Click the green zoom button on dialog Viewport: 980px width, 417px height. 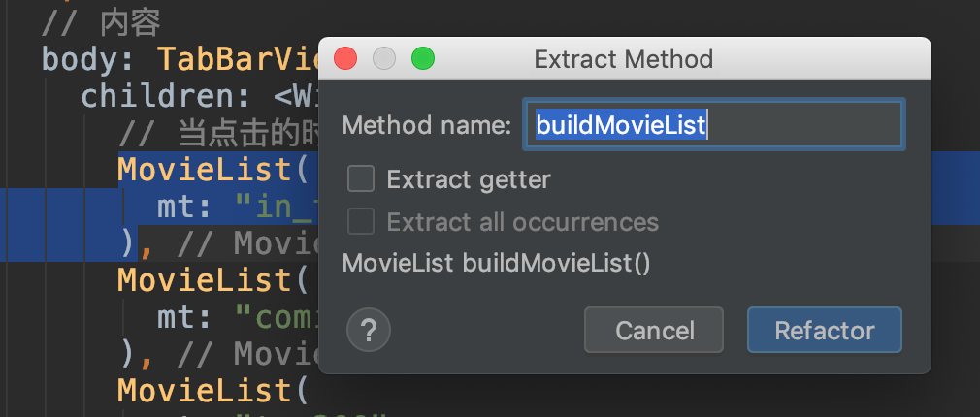(x=423, y=58)
